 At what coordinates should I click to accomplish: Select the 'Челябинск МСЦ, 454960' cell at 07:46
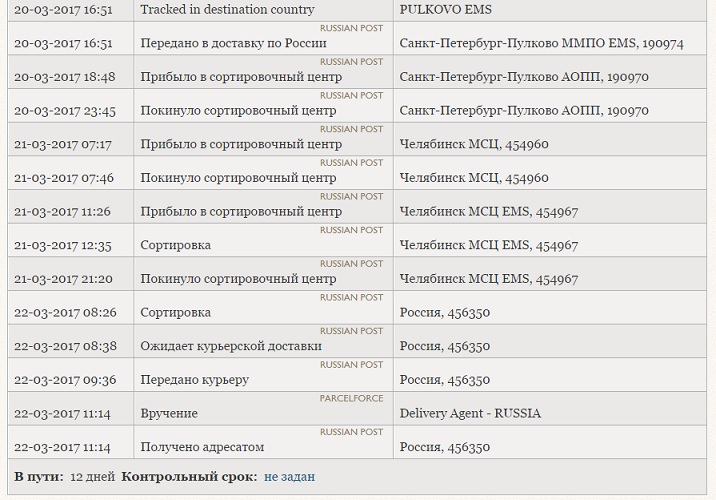coord(474,178)
